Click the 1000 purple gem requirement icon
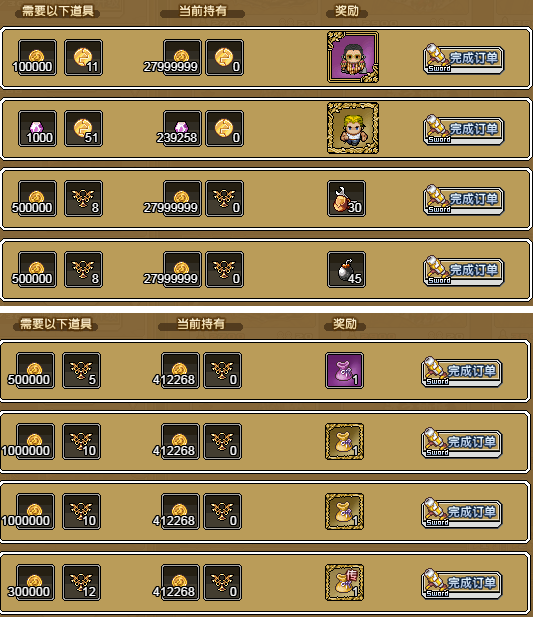 click(37, 128)
